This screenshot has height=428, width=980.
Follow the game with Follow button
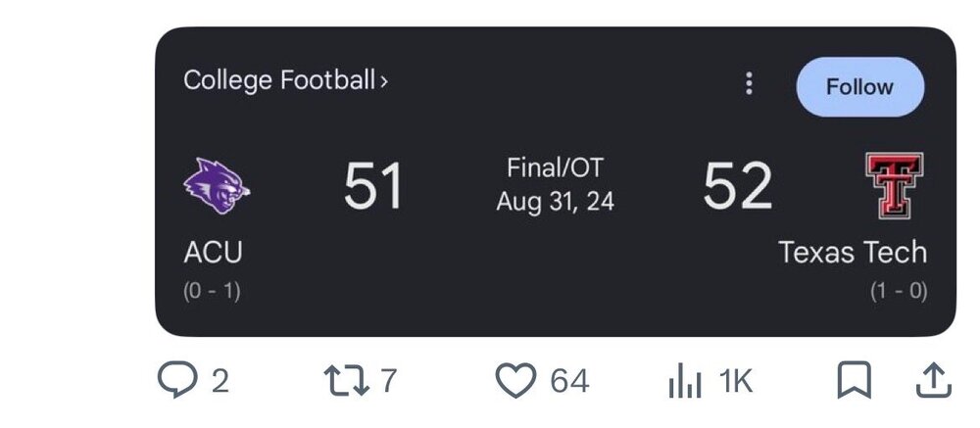tap(859, 87)
